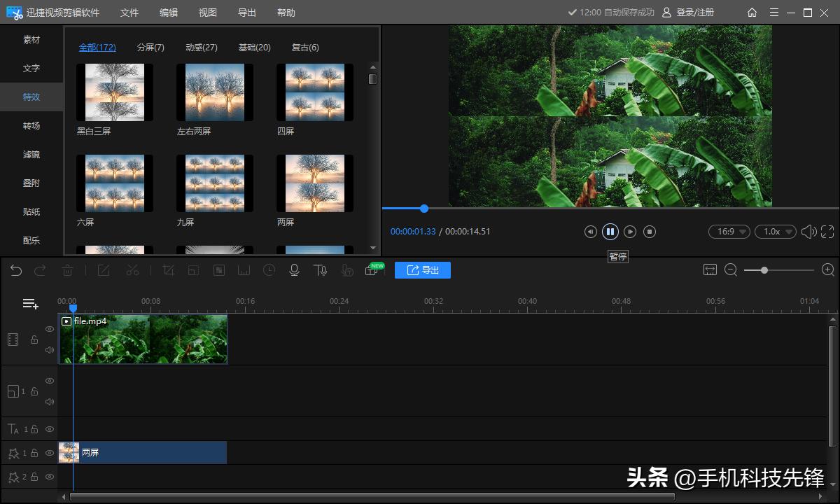This screenshot has height=504, width=840.
Task: Enter fullscreen preview mode
Action: (x=827, y=232)
